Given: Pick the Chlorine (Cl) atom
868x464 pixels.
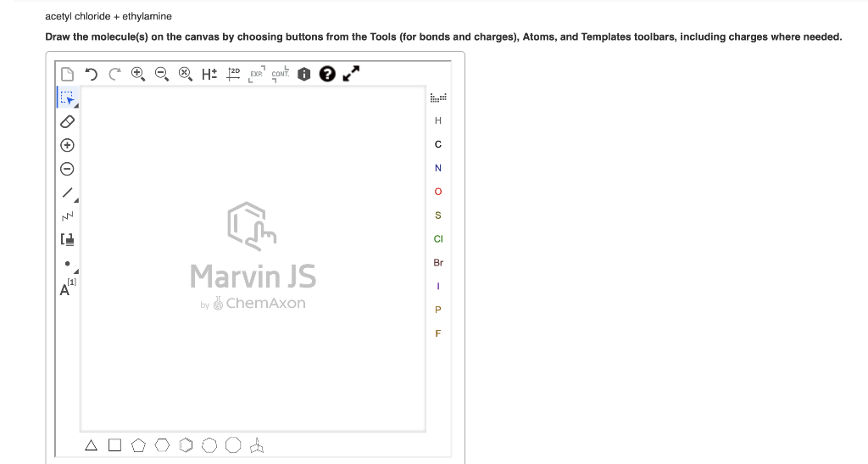Looking at the screenshot, I should pos(438,239).
